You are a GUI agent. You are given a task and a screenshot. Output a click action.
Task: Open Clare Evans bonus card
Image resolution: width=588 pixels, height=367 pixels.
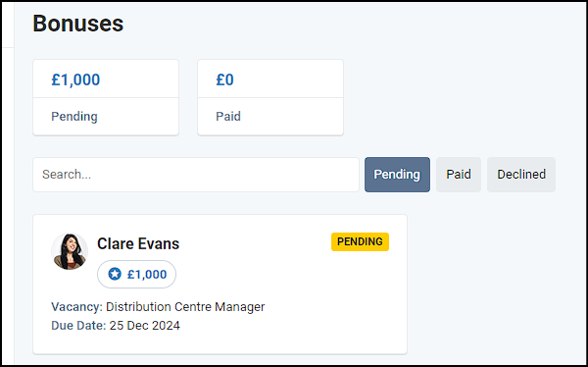[x=220, y=285]
